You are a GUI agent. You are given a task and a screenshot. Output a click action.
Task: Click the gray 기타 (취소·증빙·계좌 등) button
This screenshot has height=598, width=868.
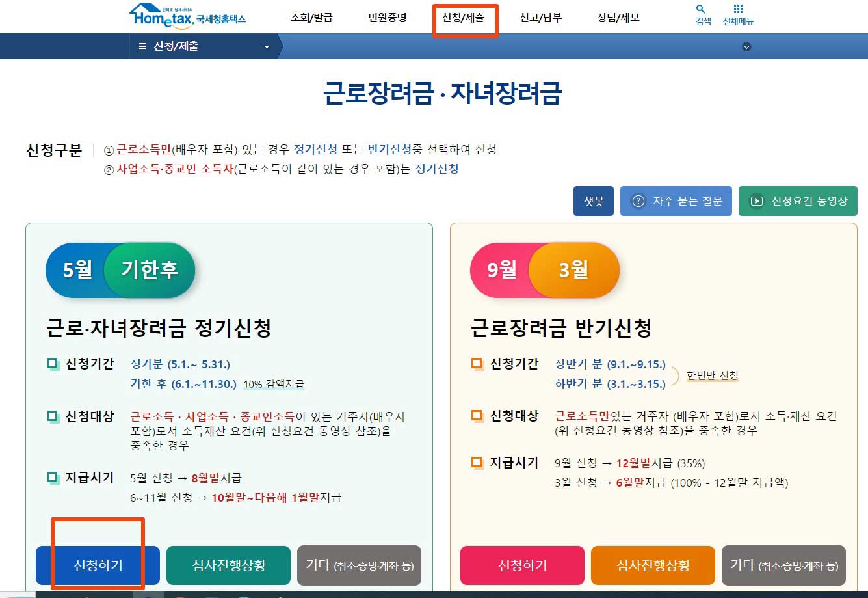359,565
